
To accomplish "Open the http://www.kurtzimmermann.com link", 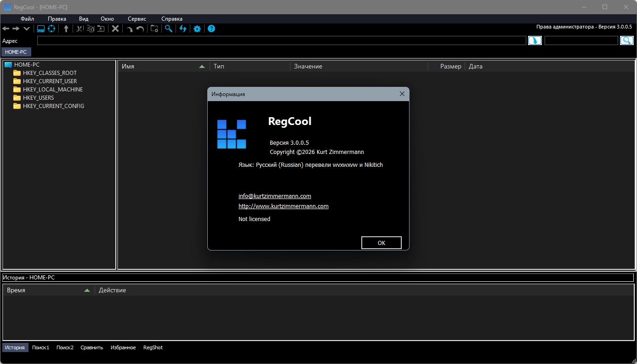I will 284,206.
